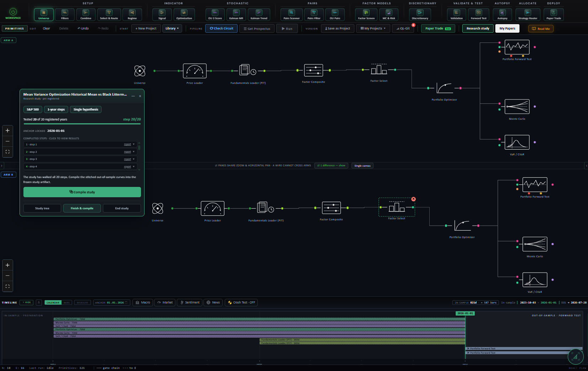This screenshot has width=588, height=371.
Task: Open the Pairs Scanner group
Action: pos(292,15)
